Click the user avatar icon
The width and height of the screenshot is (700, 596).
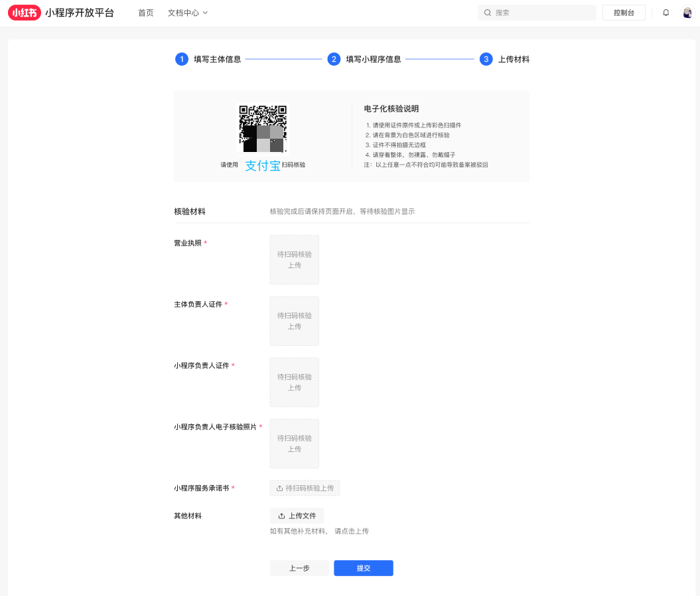(687, 12)
